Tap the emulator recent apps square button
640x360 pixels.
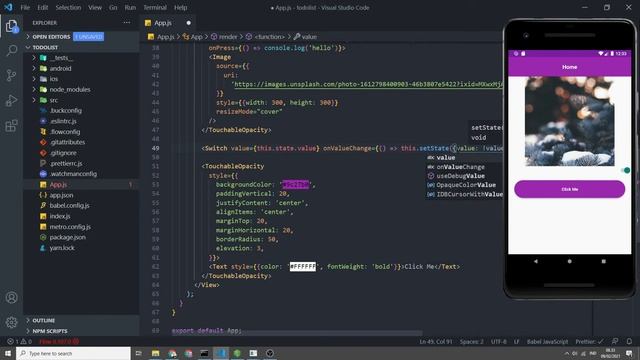[x=603, y=261]
